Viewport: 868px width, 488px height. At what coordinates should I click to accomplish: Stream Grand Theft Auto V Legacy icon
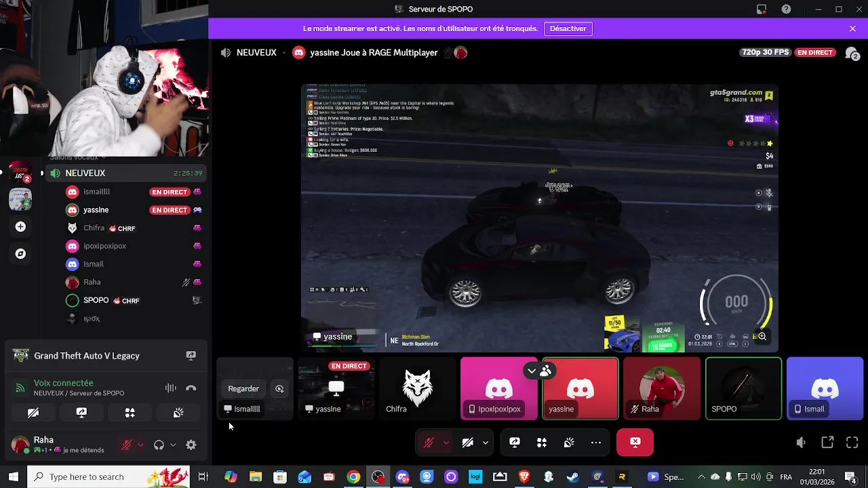coord(191,356)
